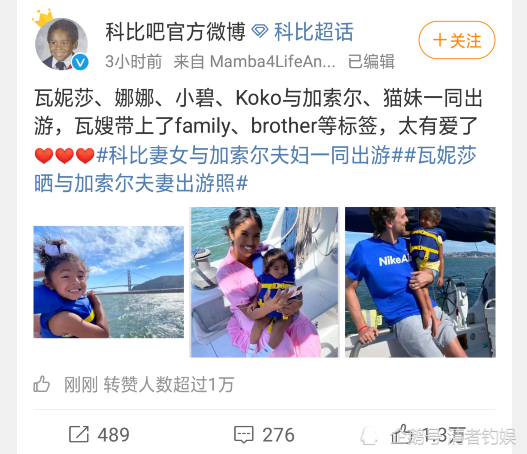Follow the account with +关注 button
The width and height of the screenshot is (527, 454).
[457, 40]
